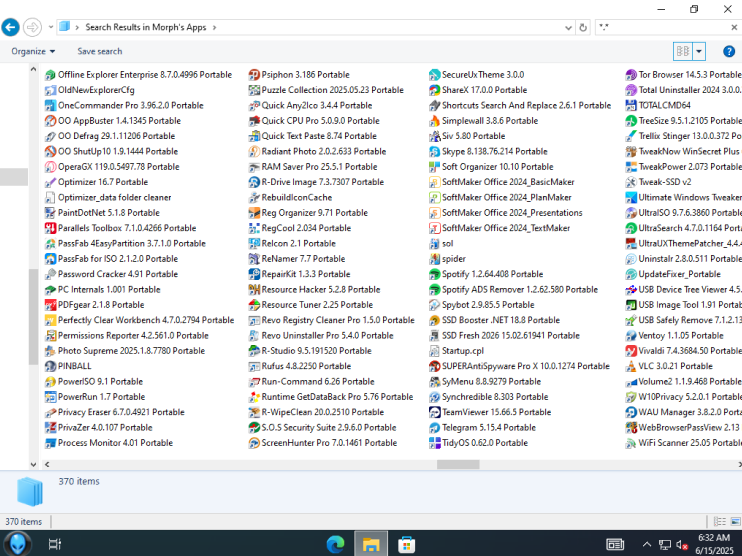This screenshot has height=556, width=742.
Task: Click the Simplewall 3.8.6 Portable icon
Action: (434, 121)
